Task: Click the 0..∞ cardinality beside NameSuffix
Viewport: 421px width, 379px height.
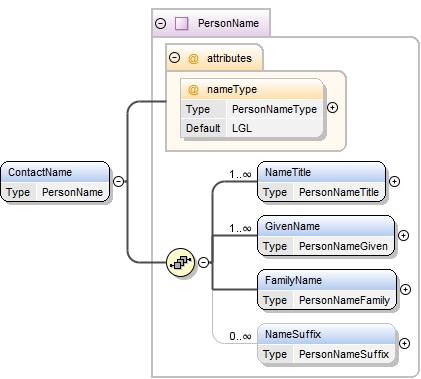Action: (240, 336)
